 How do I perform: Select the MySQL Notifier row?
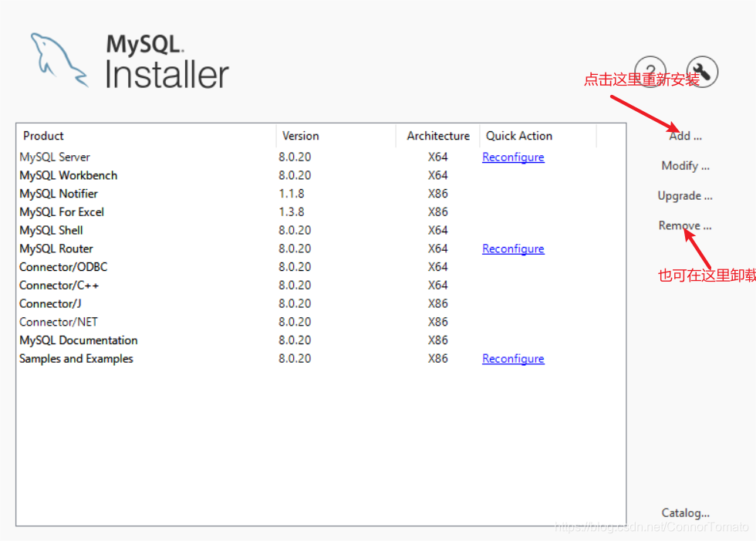point(321,194)
